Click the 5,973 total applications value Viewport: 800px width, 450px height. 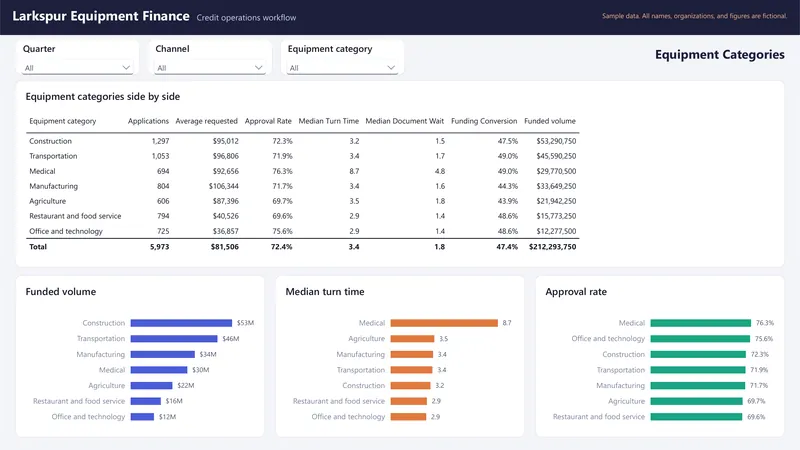tap(160, 246)
